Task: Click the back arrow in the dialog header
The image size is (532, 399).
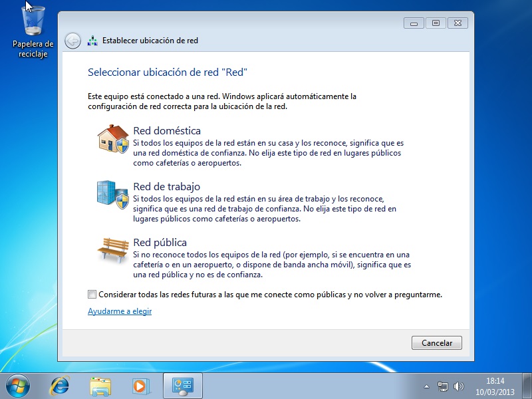Action: tap(72, 41)
